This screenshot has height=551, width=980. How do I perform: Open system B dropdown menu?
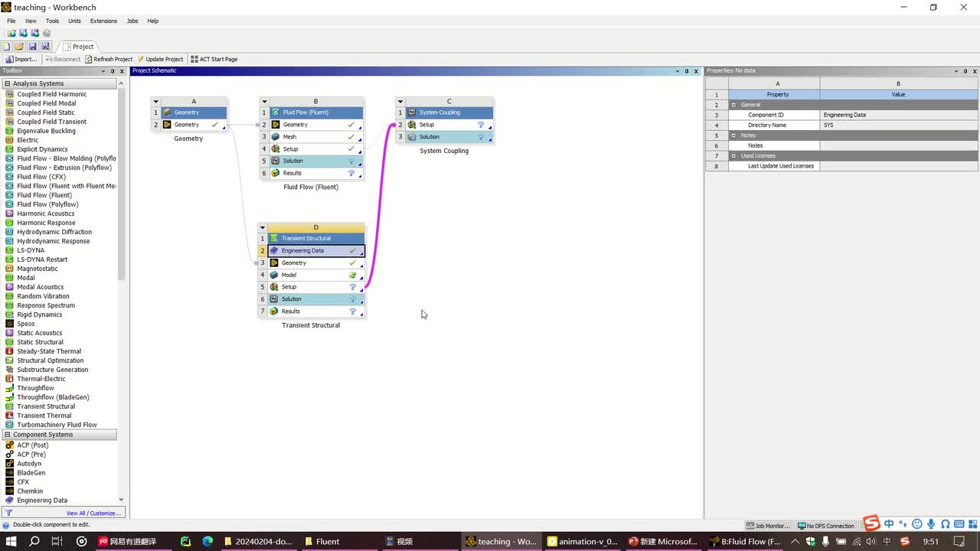264,102
